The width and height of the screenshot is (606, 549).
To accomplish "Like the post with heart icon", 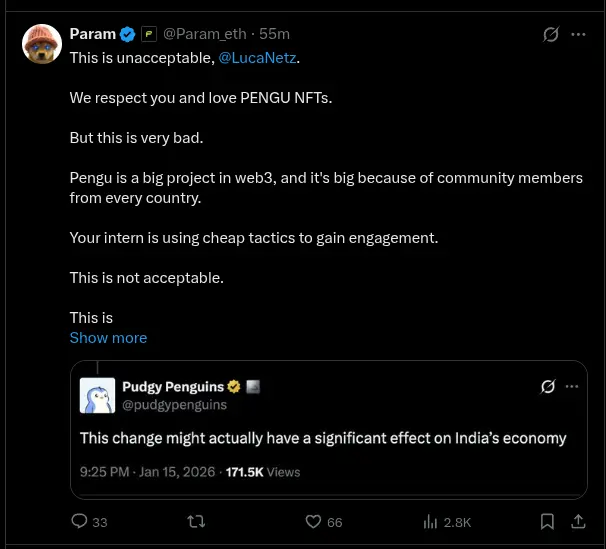I will (x=313, y=521).
